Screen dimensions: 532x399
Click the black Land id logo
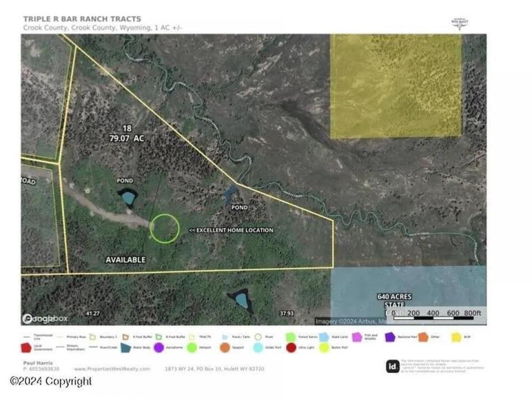pos(392,366)
